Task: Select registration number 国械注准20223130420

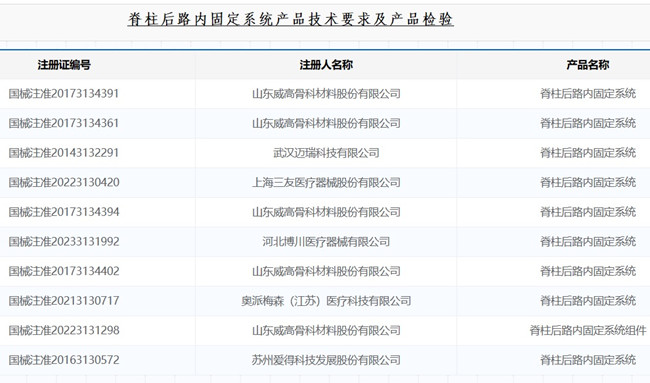Action: (x=64, y=182)
